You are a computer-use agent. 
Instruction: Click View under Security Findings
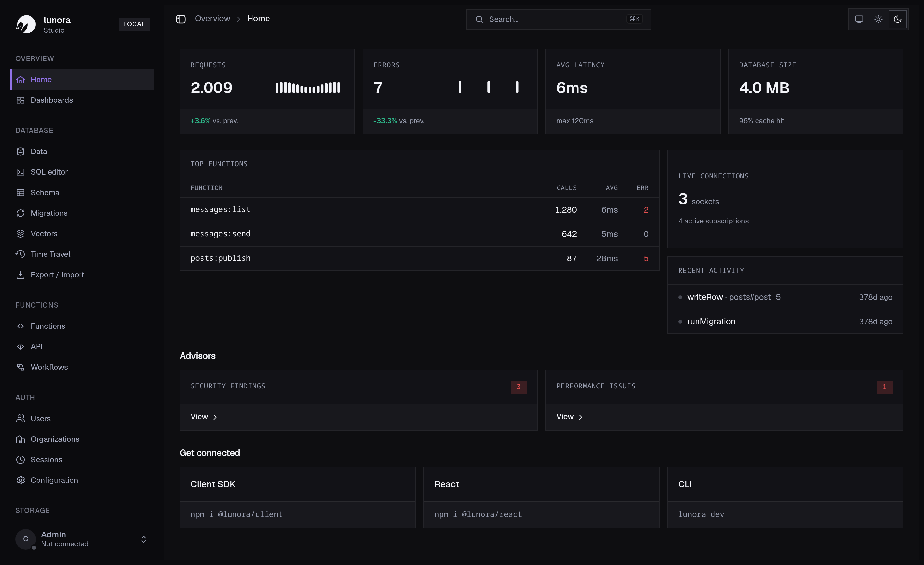[204, 417]
